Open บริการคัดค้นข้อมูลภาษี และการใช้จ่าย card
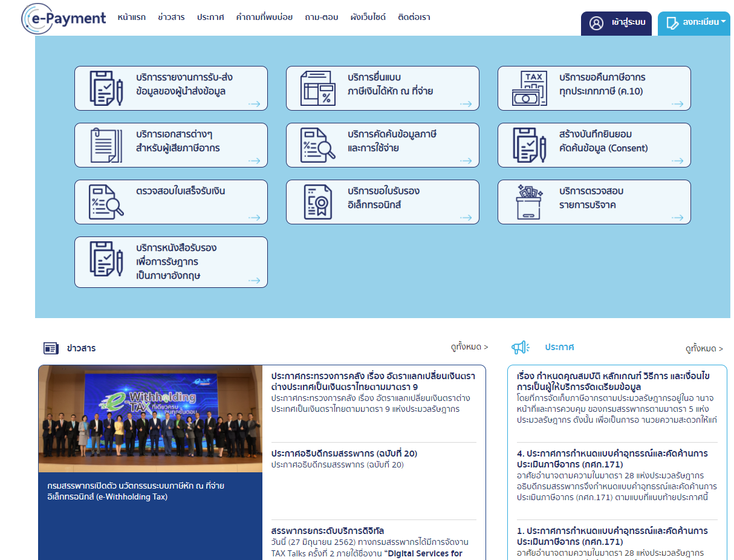734x560 pixels. click(383, 145)
